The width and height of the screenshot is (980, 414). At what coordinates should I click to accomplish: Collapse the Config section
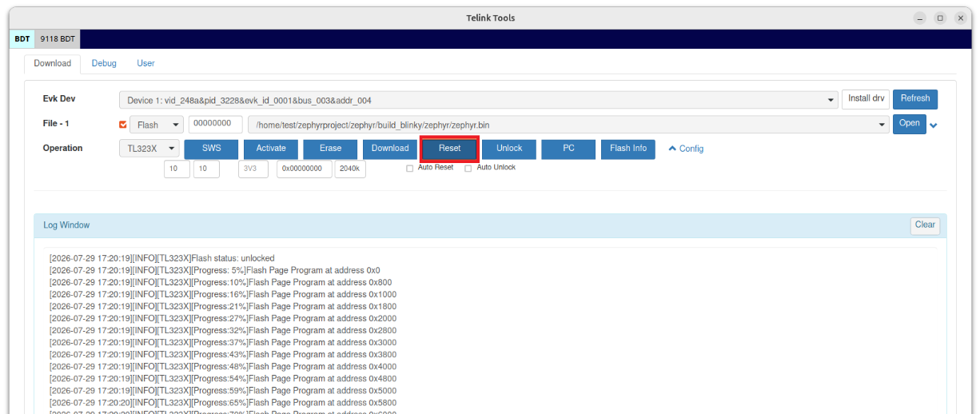[x=686, y=149]
